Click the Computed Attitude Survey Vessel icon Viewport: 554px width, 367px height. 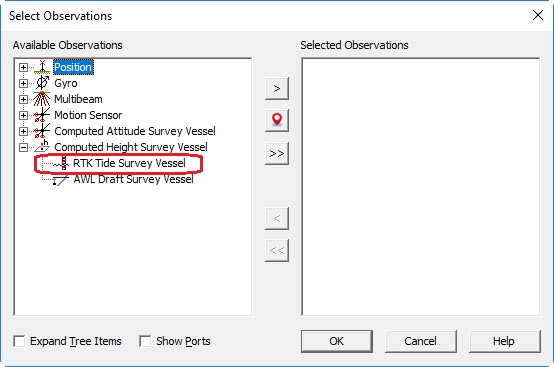click(42, 131)
